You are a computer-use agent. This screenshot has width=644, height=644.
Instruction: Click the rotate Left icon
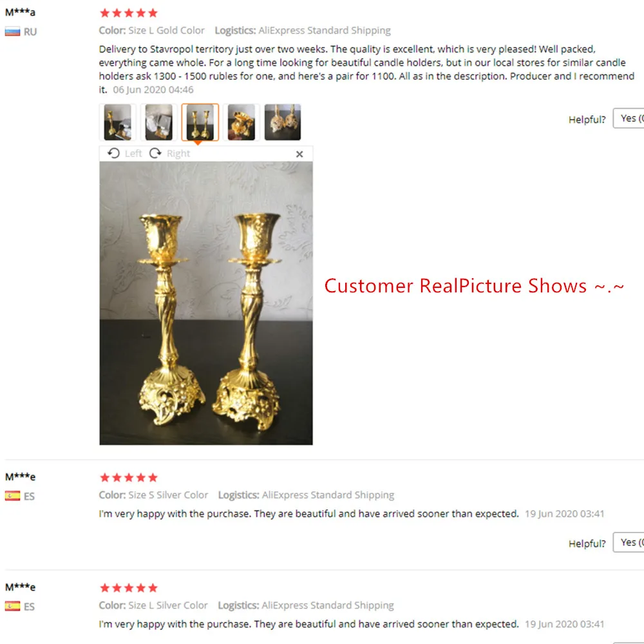point(114,153)
